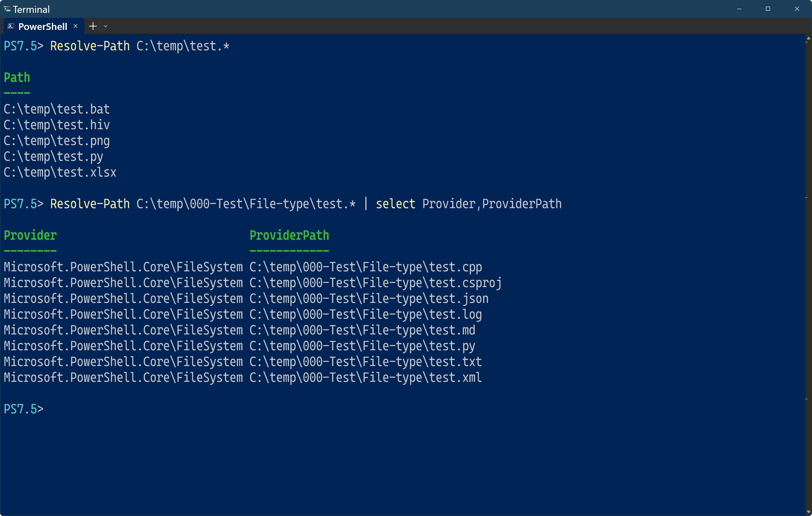
Task: Click the empty PS7.5> prompt at bottom
Action: [24, 409]
